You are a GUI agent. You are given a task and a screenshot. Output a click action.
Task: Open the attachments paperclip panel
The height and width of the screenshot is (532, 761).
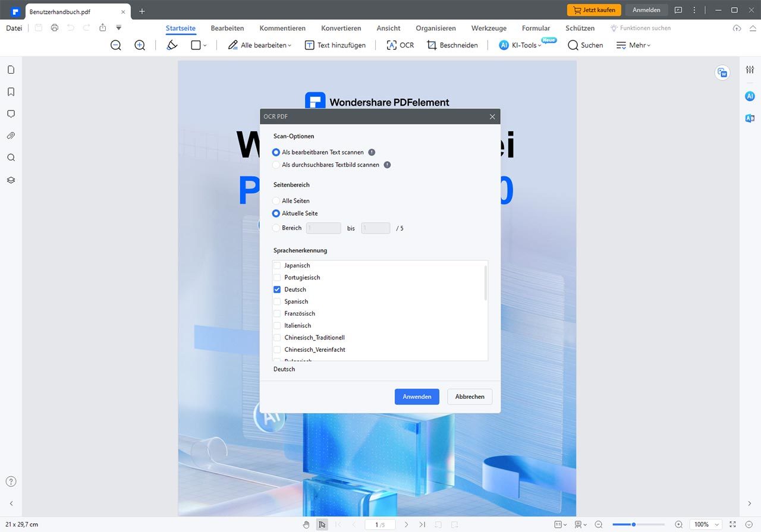point(11,136)
